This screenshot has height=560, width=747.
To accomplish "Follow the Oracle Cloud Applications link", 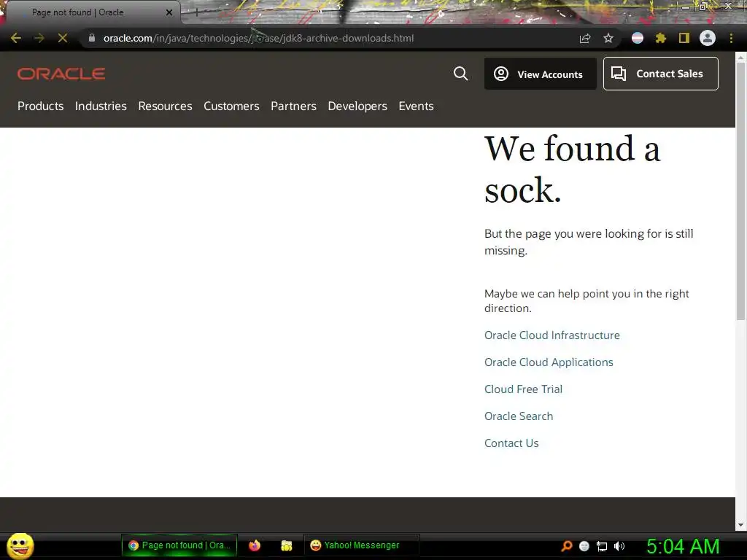I will pyautogui.click(x=549, y=362).
